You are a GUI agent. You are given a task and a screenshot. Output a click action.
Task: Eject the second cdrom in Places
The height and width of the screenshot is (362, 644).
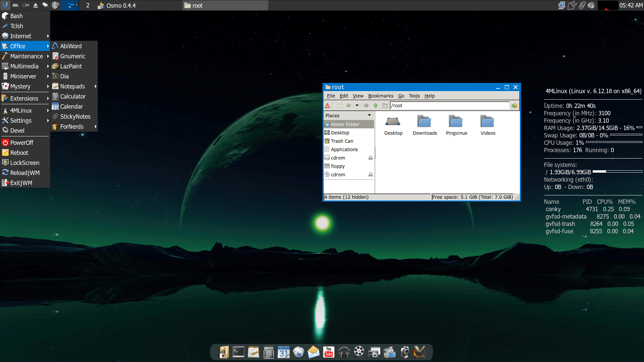point(370,174)
